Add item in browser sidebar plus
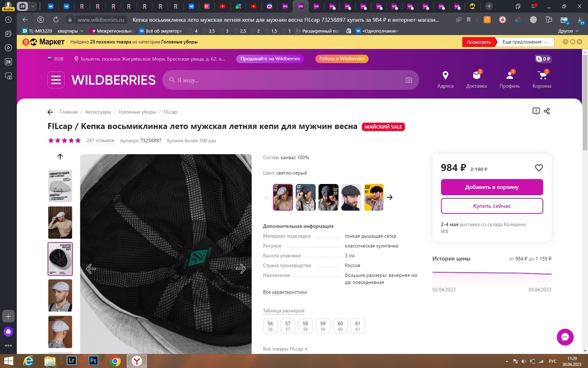Image resolution: width=588 pixels, height=368 pixels. coord(8,315)
